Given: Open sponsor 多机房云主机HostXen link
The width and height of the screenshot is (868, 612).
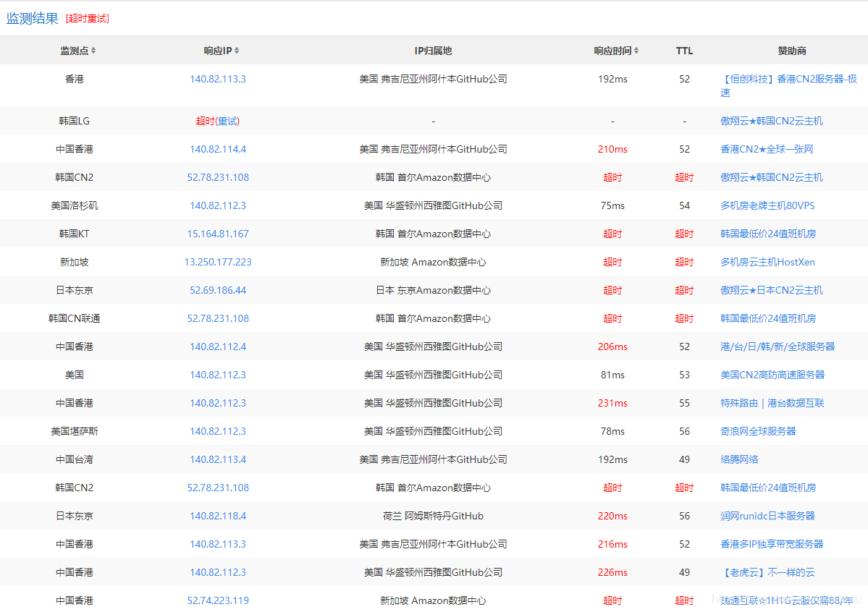Looking at the screenshot, I should tap(767, 262).
